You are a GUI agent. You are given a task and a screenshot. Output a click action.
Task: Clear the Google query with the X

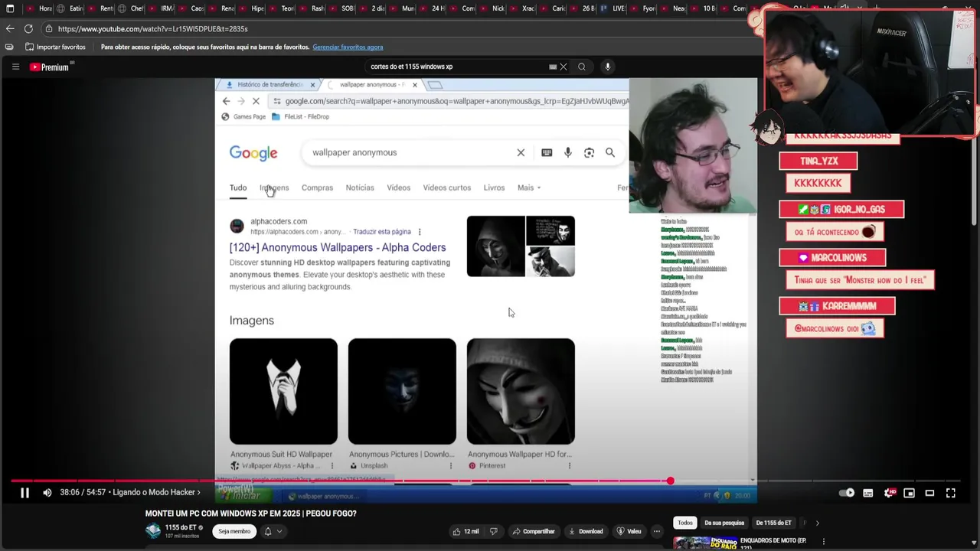(521, 152)
